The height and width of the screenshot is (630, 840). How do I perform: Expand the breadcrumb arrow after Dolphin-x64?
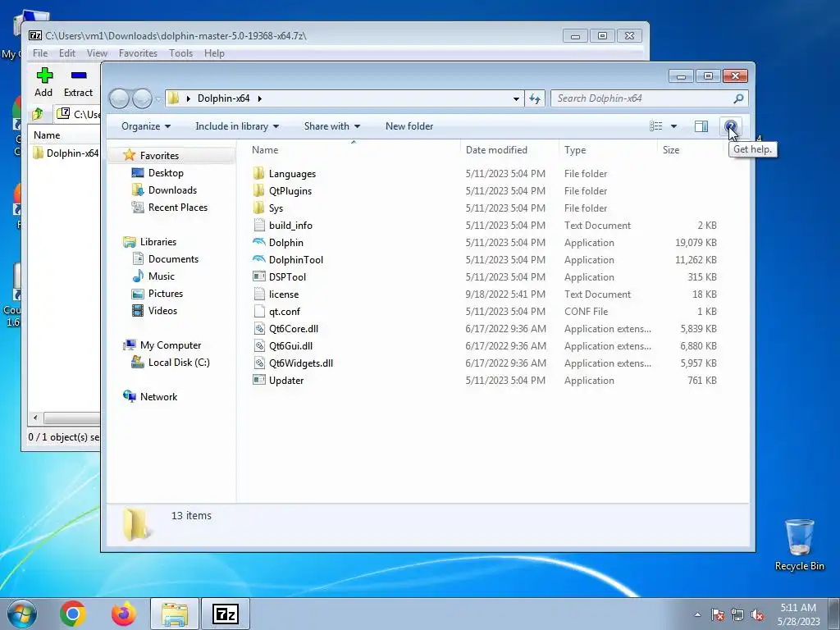pos(260,98)
